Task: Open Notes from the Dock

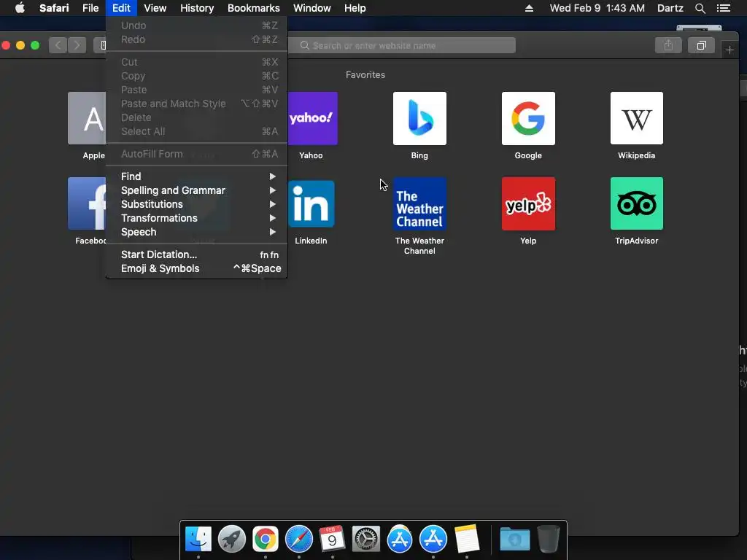Action: pyautogui.click(x=467, y=539)
